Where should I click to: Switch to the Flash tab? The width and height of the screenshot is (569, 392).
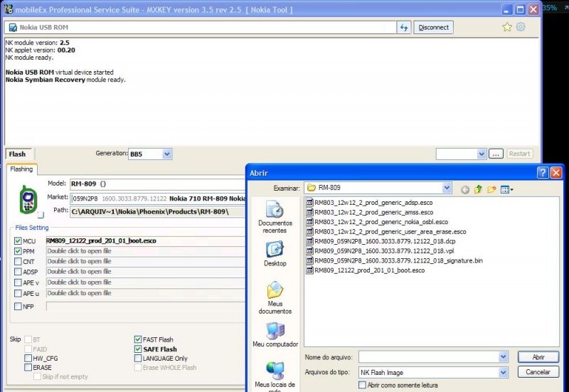point(17,154)
